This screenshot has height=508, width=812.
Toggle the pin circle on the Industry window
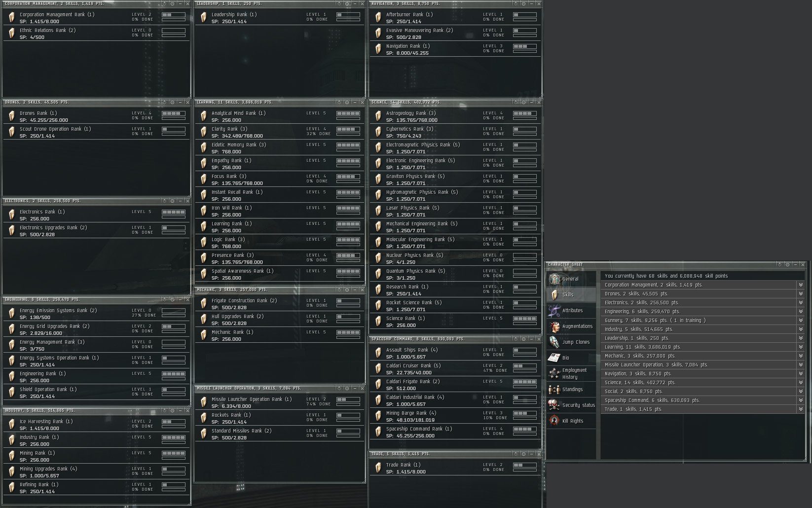click(x=172, y=410)
